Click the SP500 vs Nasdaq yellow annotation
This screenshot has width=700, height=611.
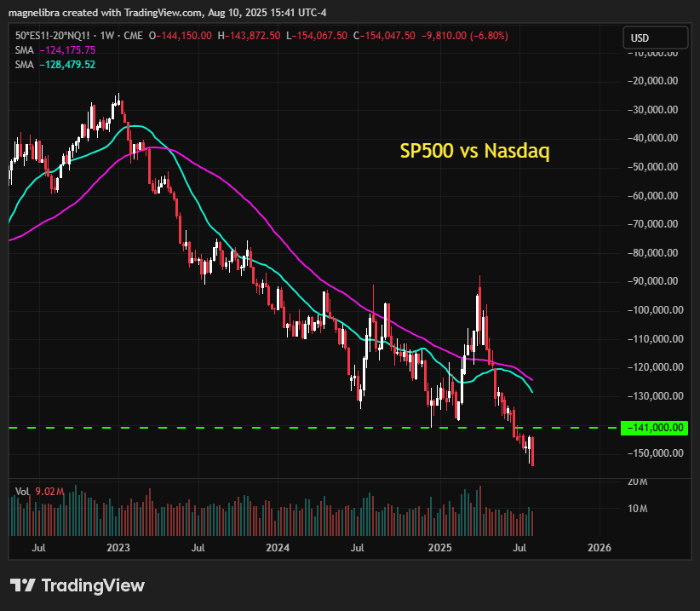pyautogui.click(x=474, y=151)
